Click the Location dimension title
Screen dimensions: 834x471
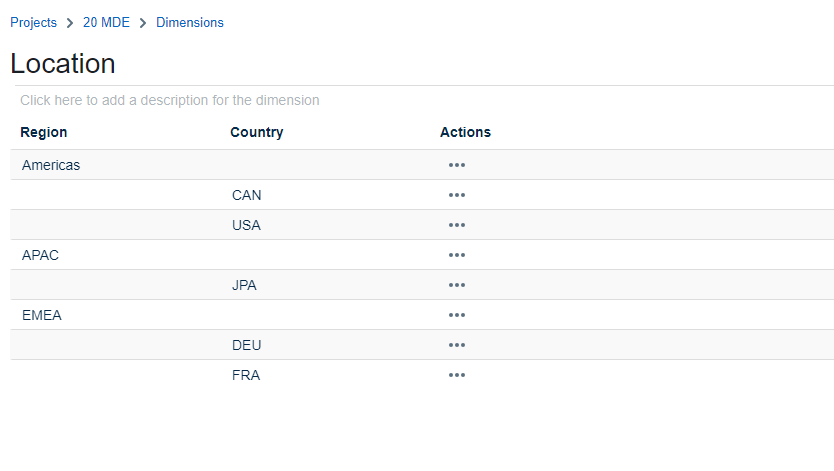[63, 64]
